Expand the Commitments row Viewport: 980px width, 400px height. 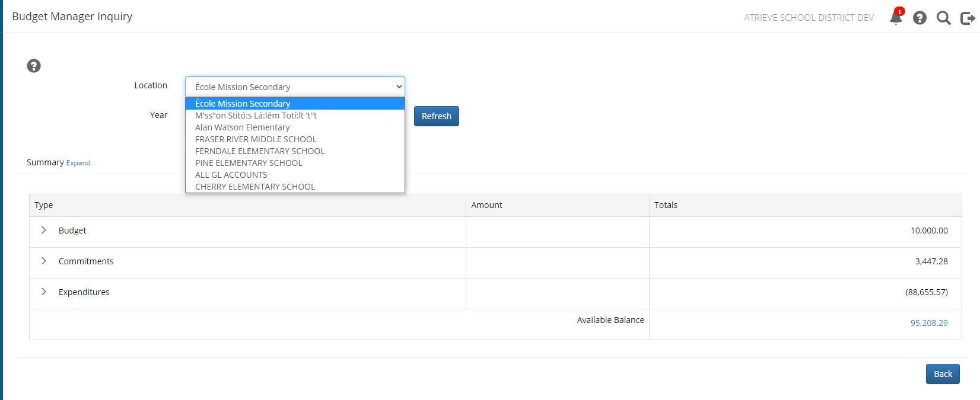[x=44, y=261]
